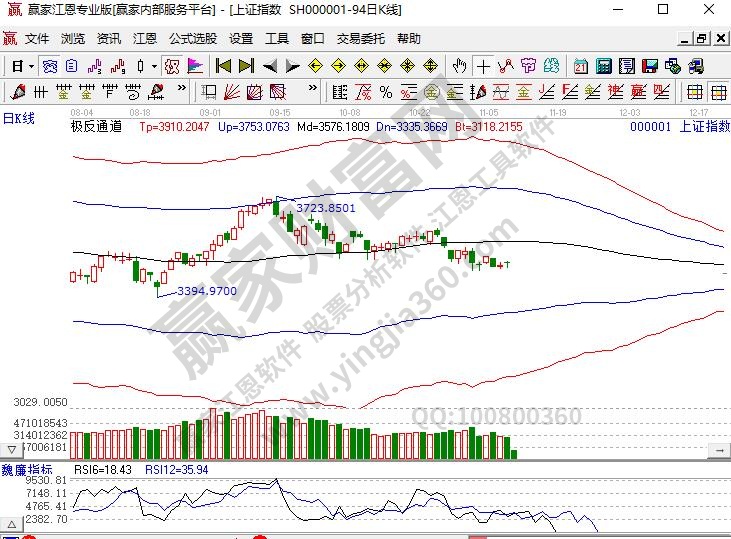
Task: Select the percent line drawing tool
Action: [x=385, y=92]
